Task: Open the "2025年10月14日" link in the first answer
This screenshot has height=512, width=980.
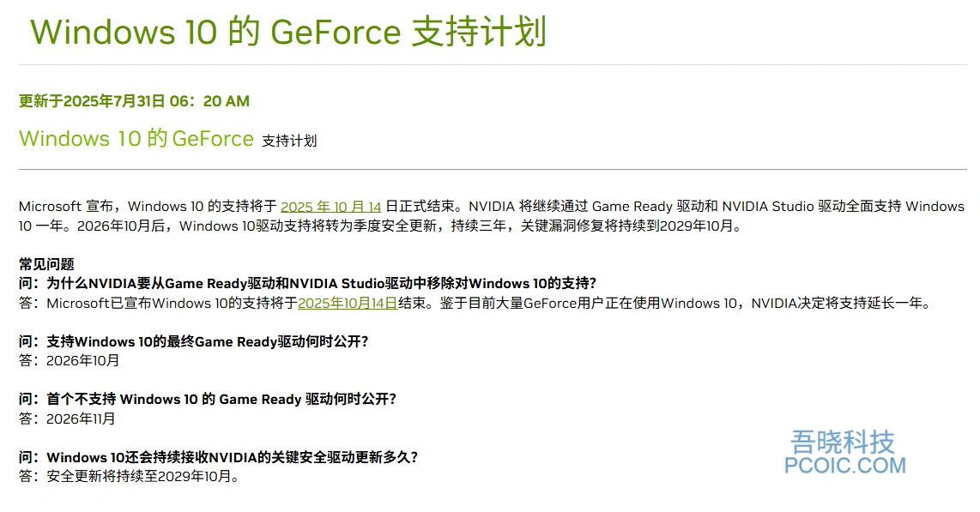Action: [348, 304]
